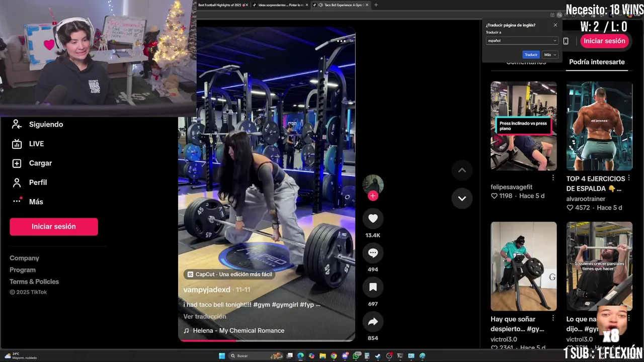644x362 pixels.
Task: Click the sidebar Iniciar sesión button
Action: 54,226
